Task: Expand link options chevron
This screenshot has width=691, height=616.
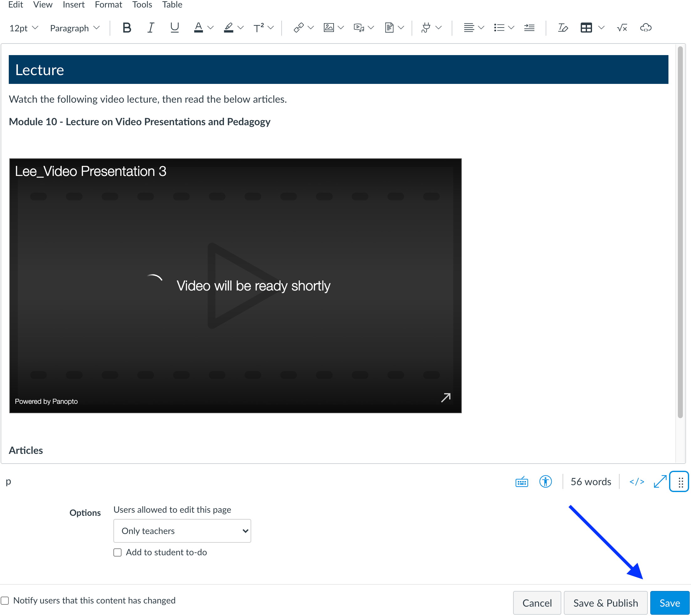Action: [x=311, y=28]
